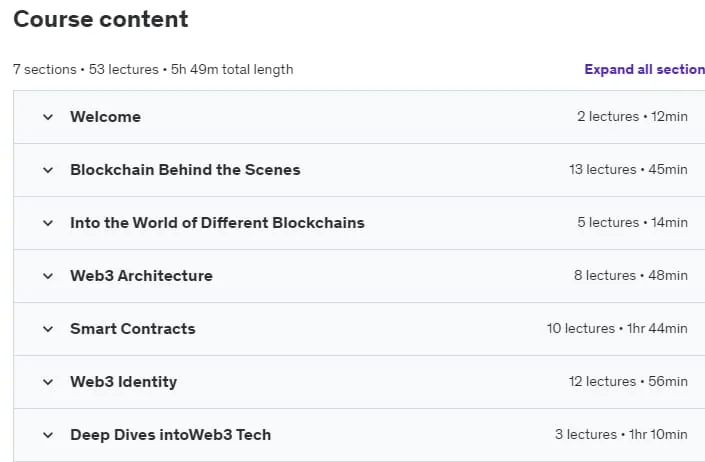Expand the Welcome section title
The image size is (705, 462).
point(106,117)
